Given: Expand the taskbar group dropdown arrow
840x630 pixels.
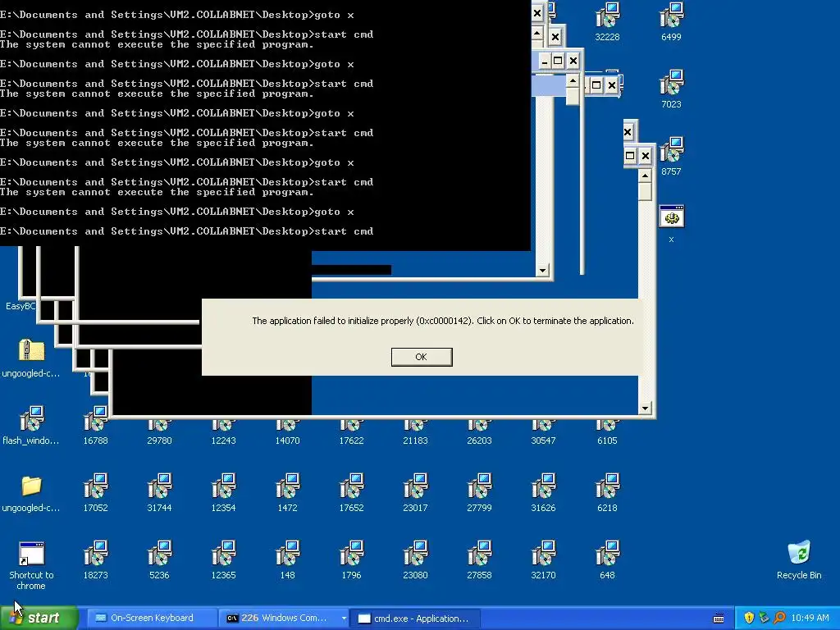Looking at the screenshot, I should (x=344, y=619).
